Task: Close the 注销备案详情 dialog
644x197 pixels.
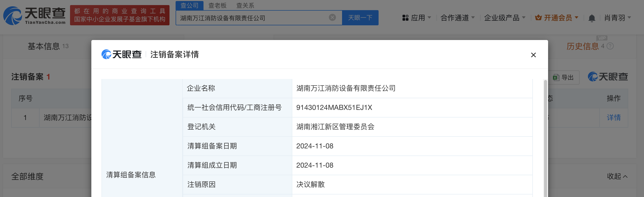Action: tap(533, 55)
